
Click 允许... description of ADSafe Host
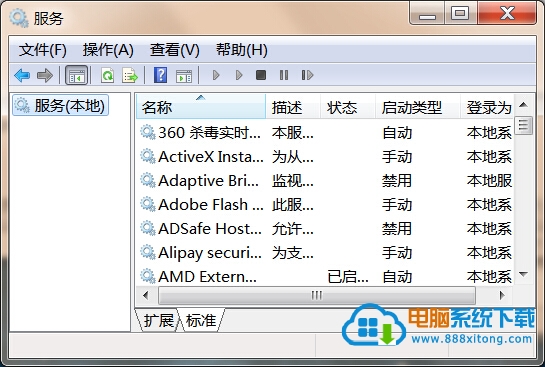pos(293,229)
